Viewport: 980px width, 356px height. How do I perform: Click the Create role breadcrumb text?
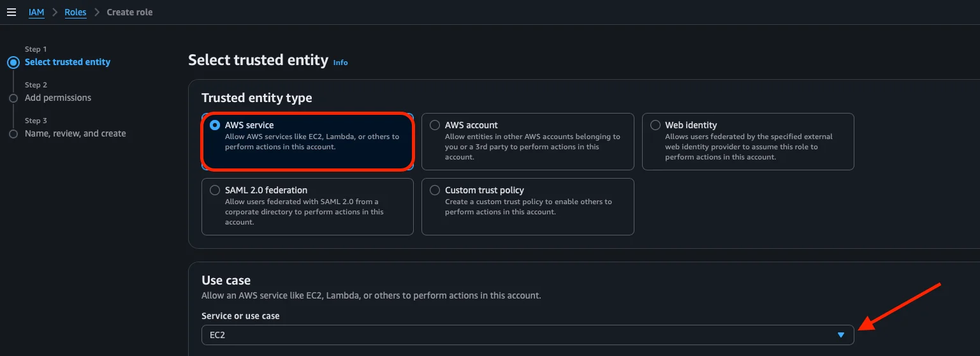[x=129, y=12]
